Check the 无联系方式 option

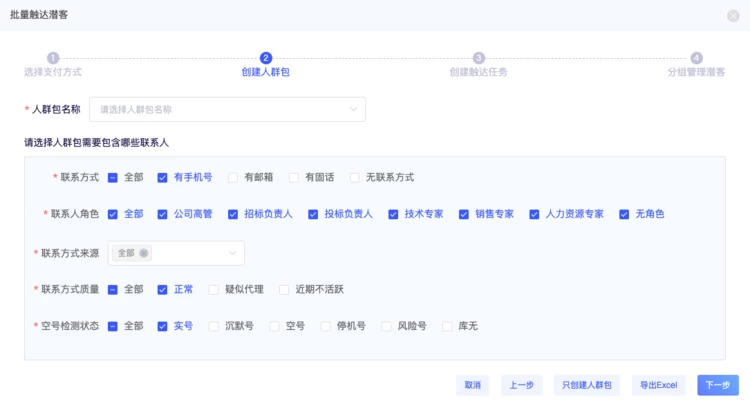coord(355,177)
